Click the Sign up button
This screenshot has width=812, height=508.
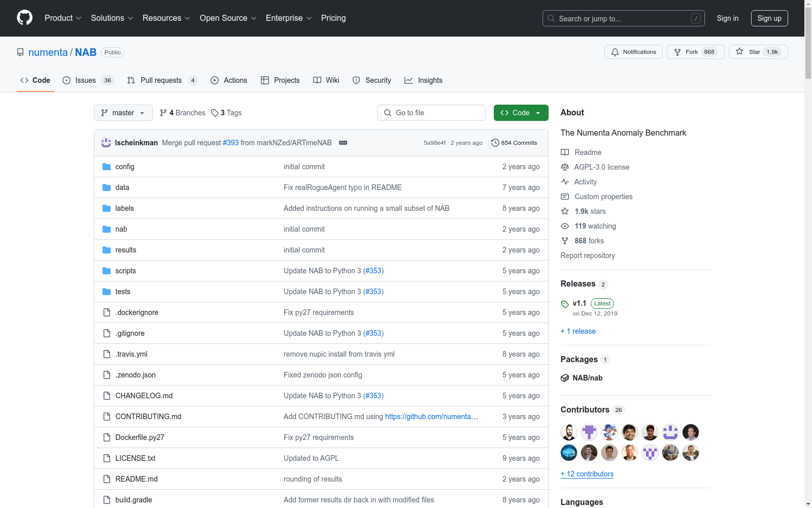coord(769,18)
